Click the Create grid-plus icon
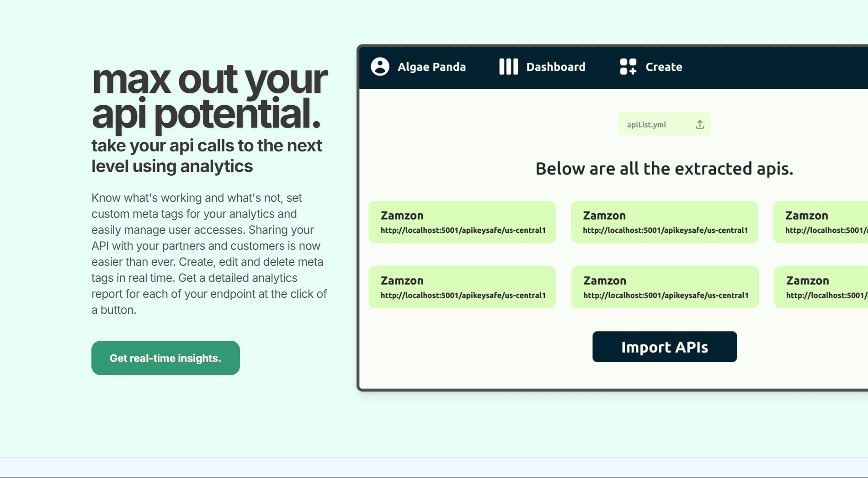868x478 pixels. point(628,67)
